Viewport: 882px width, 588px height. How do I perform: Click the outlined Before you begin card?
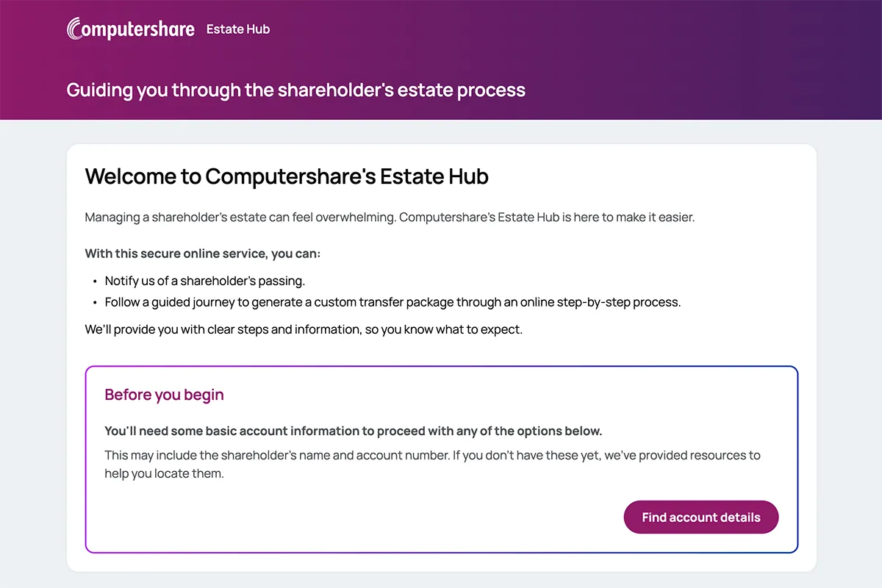coord(441,458)
